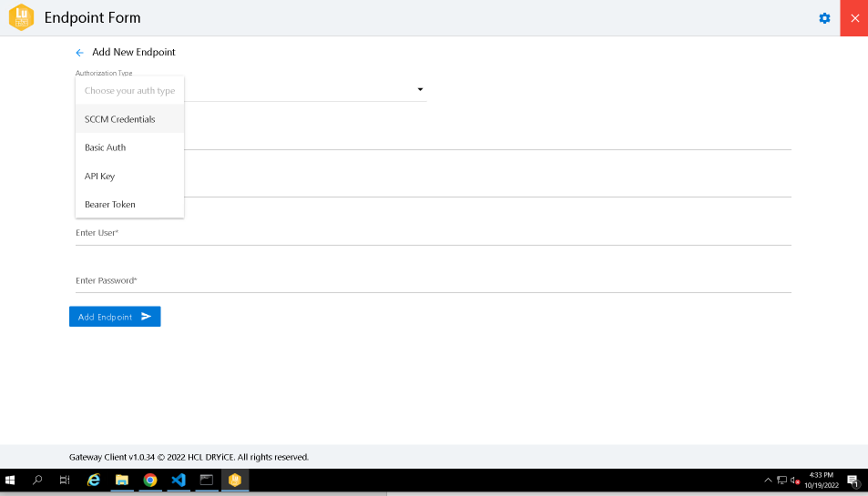The height and width of the screenshot is (496, 868).
Task: Close the Endpoint Form window
Action: tap(854, 18)
